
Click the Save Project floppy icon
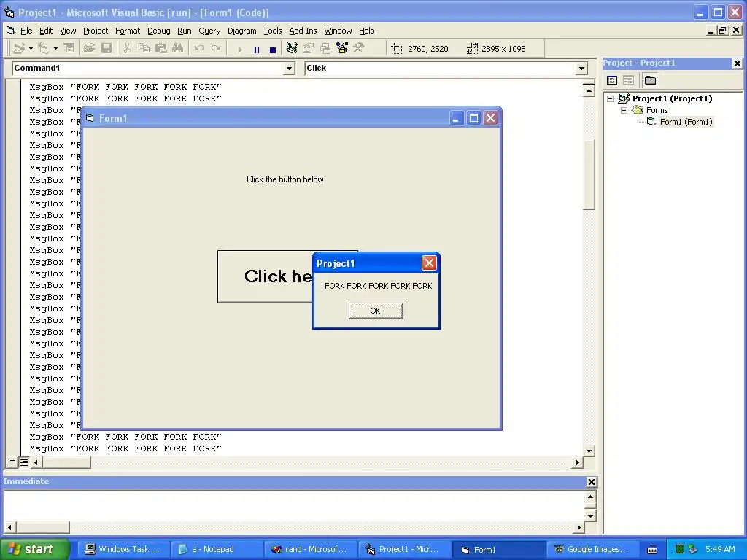107,48
